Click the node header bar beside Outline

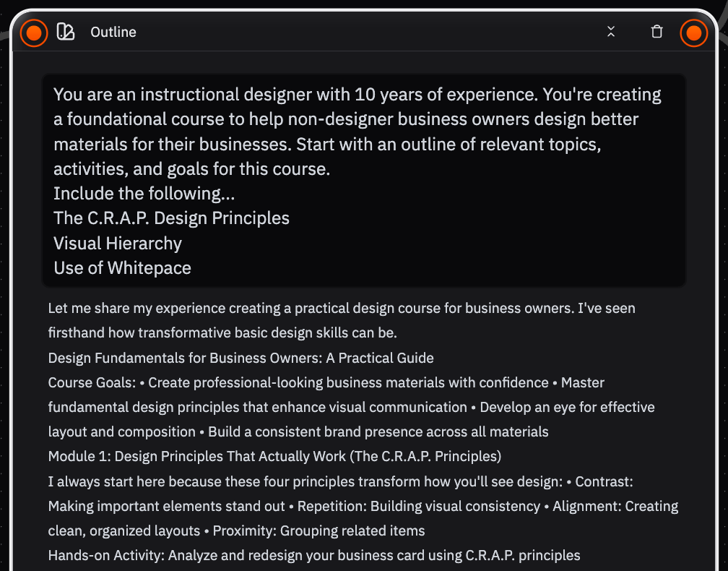click(x=361, y=32)
